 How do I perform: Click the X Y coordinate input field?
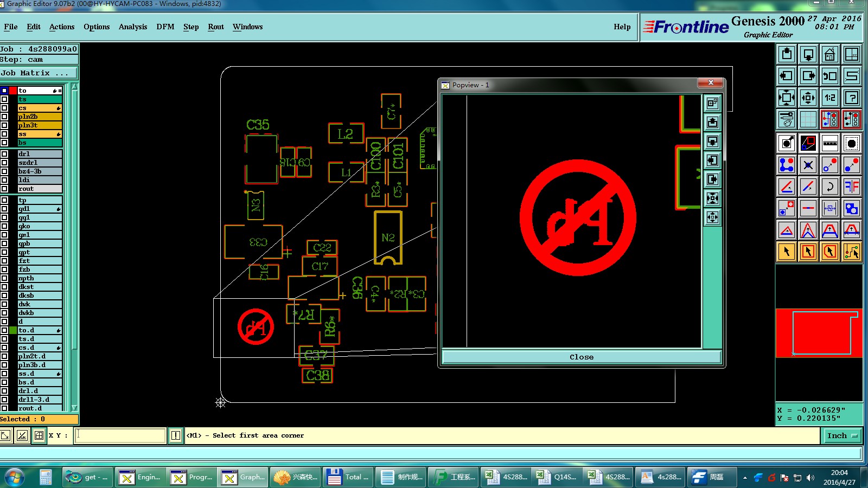pyautogui.click(x=120, y=435)
